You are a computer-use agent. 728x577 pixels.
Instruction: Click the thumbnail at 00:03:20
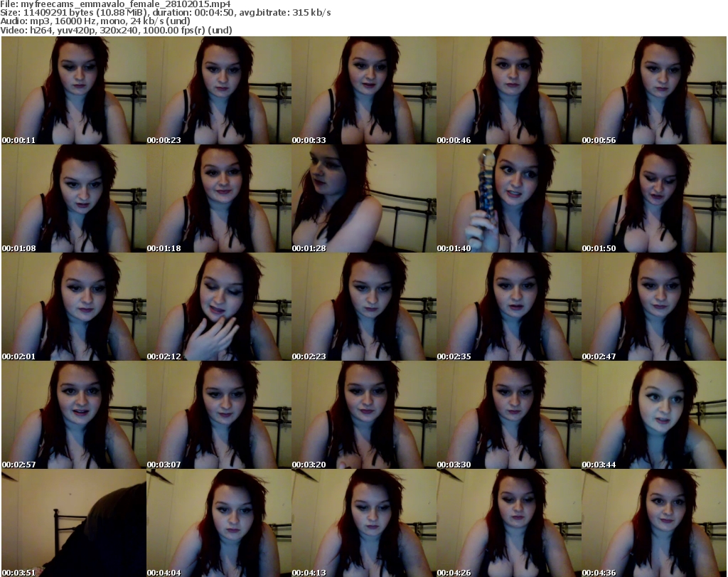tap(364, 415)
